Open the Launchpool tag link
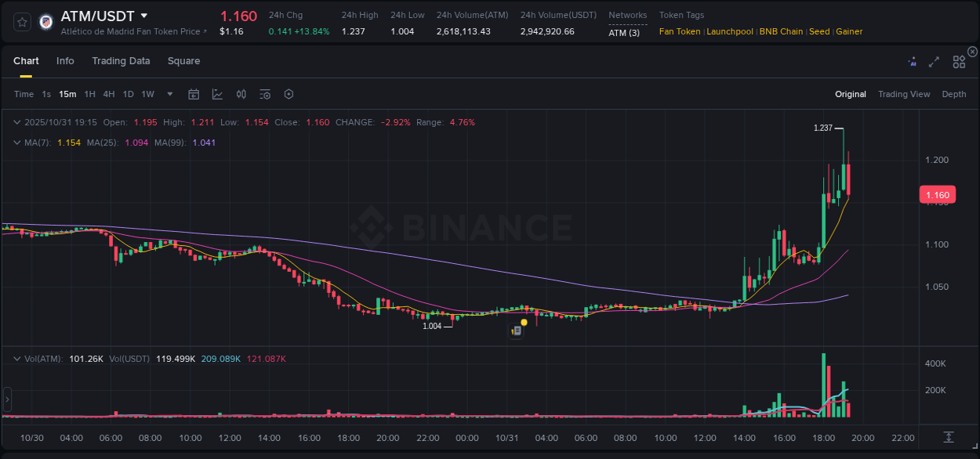Image resolution: width=980 pixels, height=459 pixels. pyautogui.click(x=729, y=31)
